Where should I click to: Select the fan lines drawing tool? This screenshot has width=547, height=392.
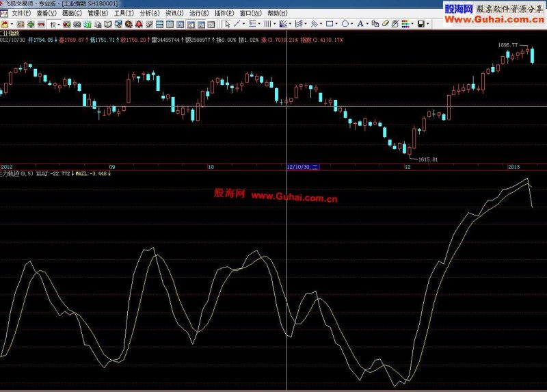(x=283, y=24)
